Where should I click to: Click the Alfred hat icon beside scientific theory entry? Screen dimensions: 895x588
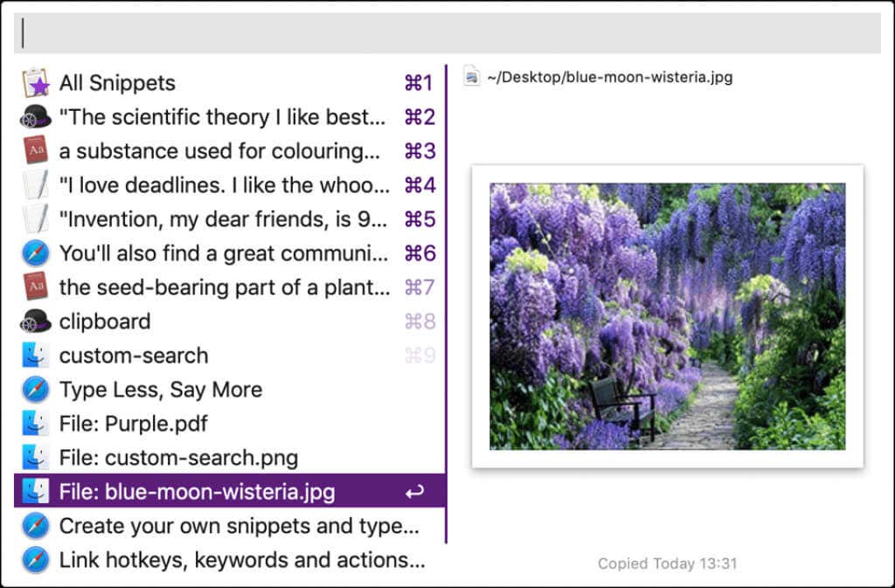tap(35, 116)
